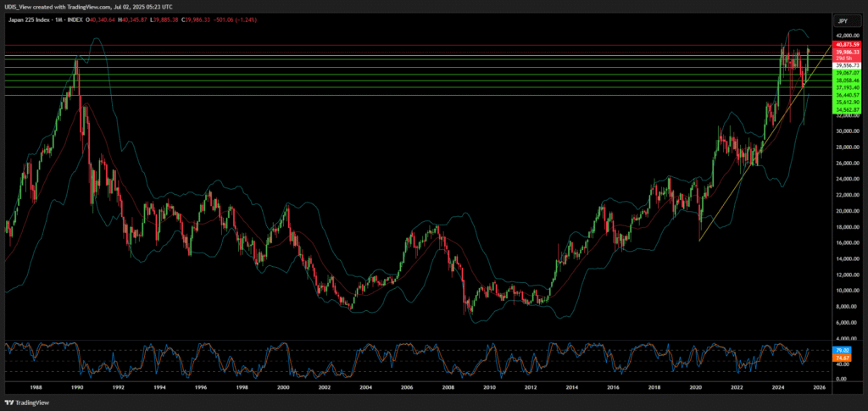Select the 2026 label on time axis
Screen dimensions: 868x411
pos(820,387)
